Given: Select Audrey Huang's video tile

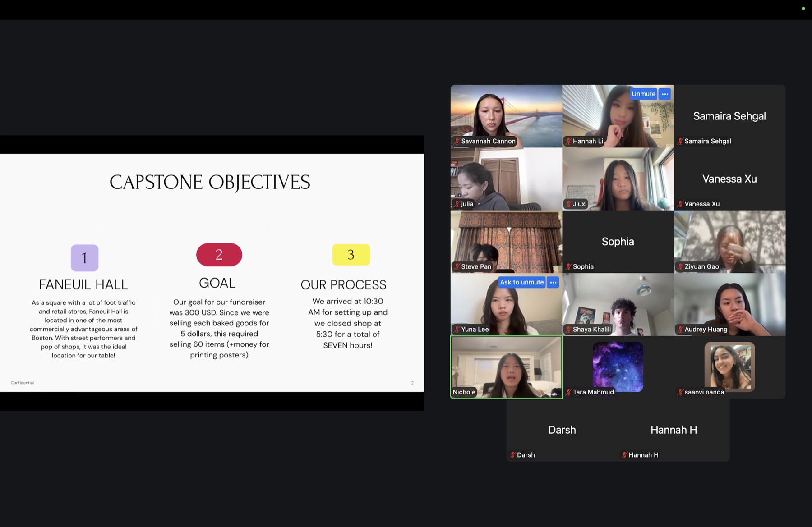Looking at the screenshot, I should (730, 304).
